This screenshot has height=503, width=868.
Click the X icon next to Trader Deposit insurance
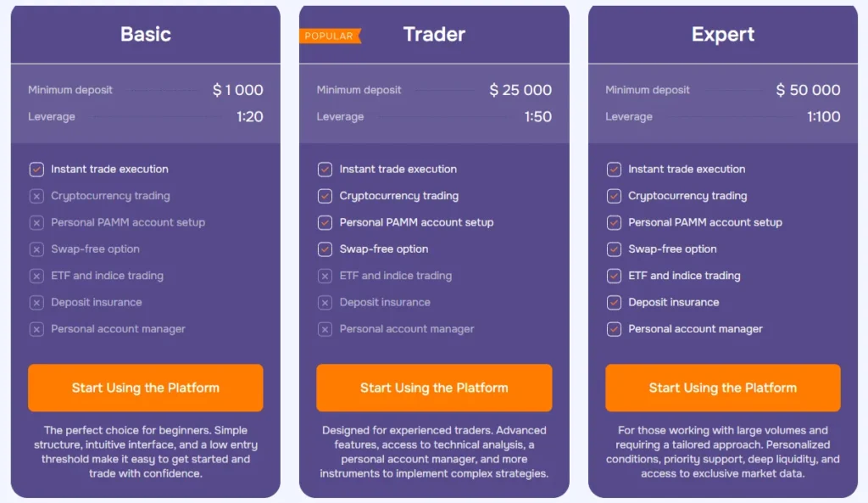325,303
